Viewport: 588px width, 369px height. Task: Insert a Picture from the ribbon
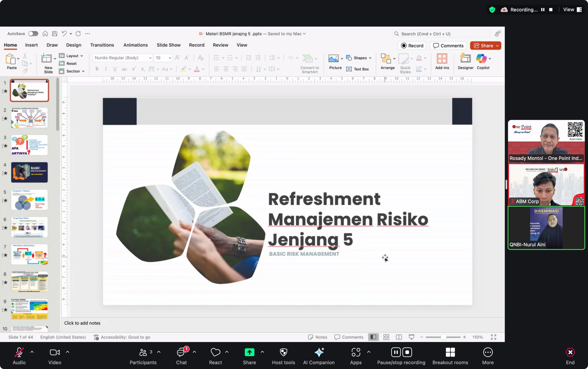pos(334,59)
